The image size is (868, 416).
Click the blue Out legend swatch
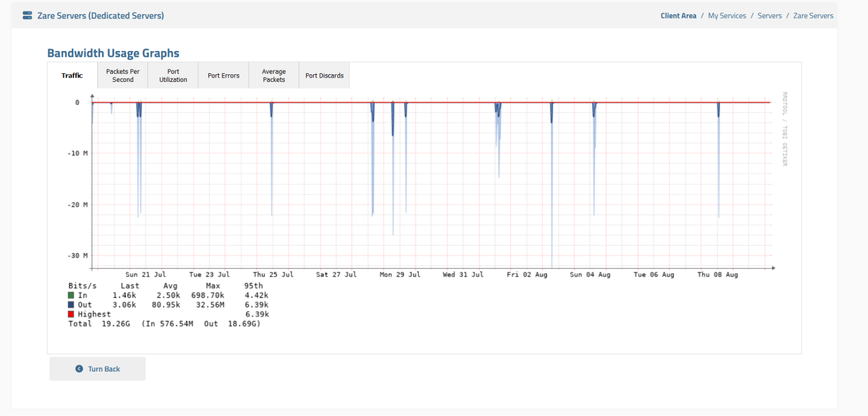(71, 305)
